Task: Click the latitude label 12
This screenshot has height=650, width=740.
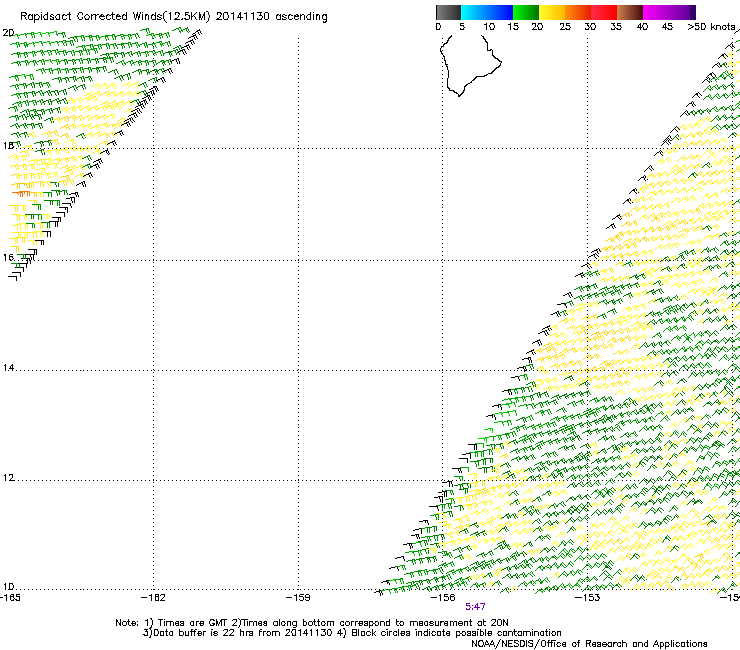Action: (x=8, y=478)
